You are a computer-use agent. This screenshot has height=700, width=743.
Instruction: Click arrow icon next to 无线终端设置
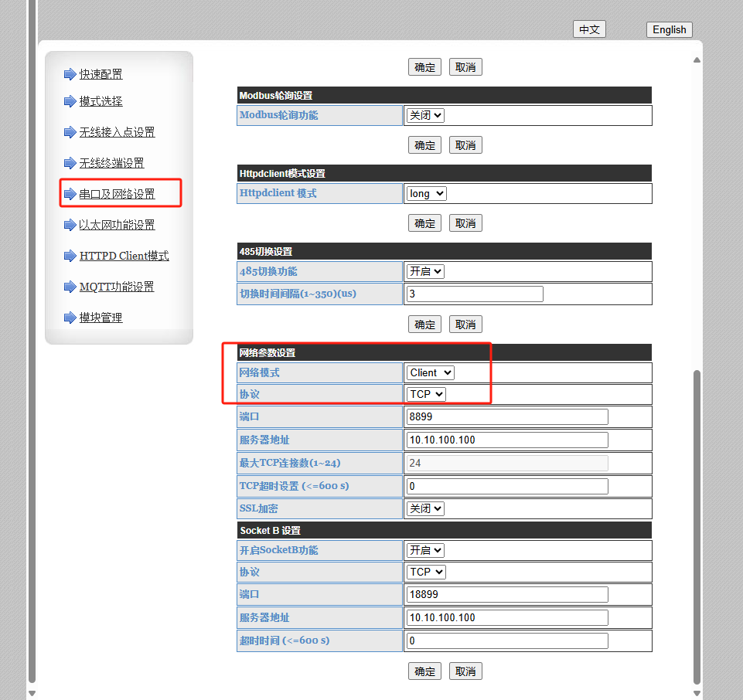click(x=70, y=163)
